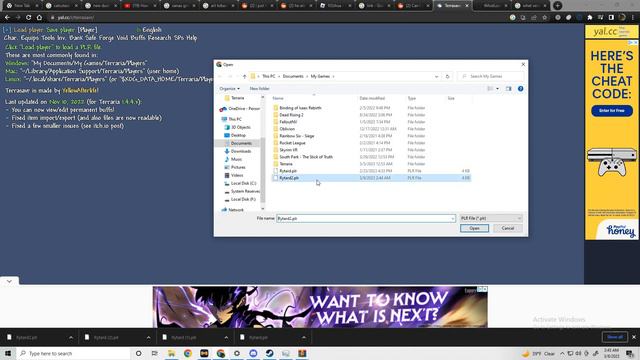This screenshot has width=640, height=360.
Task: Click the Search My Games field
Action: (491, 76)
